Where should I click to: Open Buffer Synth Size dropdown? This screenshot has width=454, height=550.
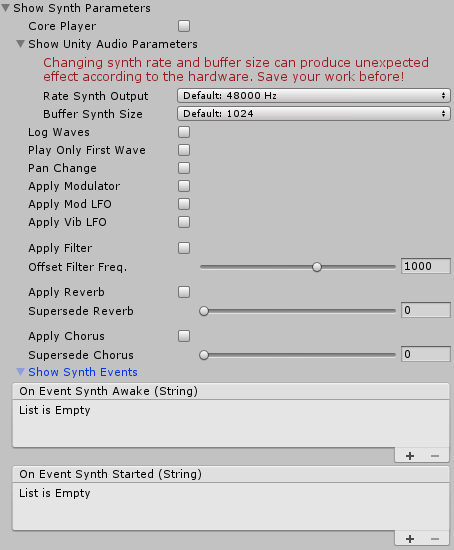(x=314, y=114)
